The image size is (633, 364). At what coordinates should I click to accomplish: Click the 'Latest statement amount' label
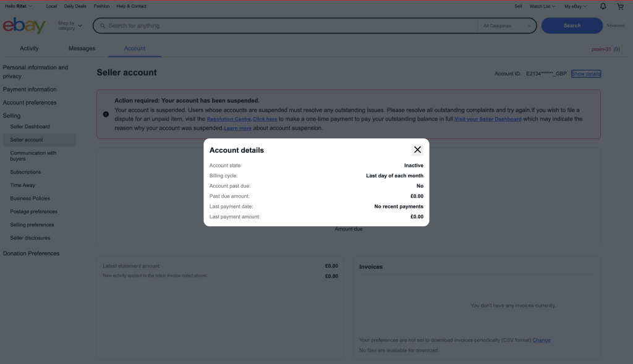[x=131, y=266]
